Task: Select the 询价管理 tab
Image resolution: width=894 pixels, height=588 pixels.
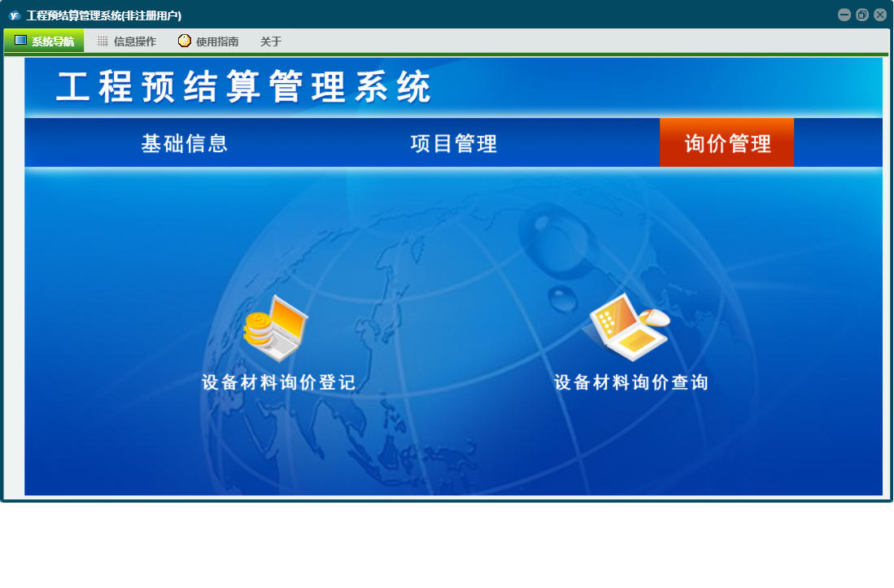Action: tap(727, 142)
